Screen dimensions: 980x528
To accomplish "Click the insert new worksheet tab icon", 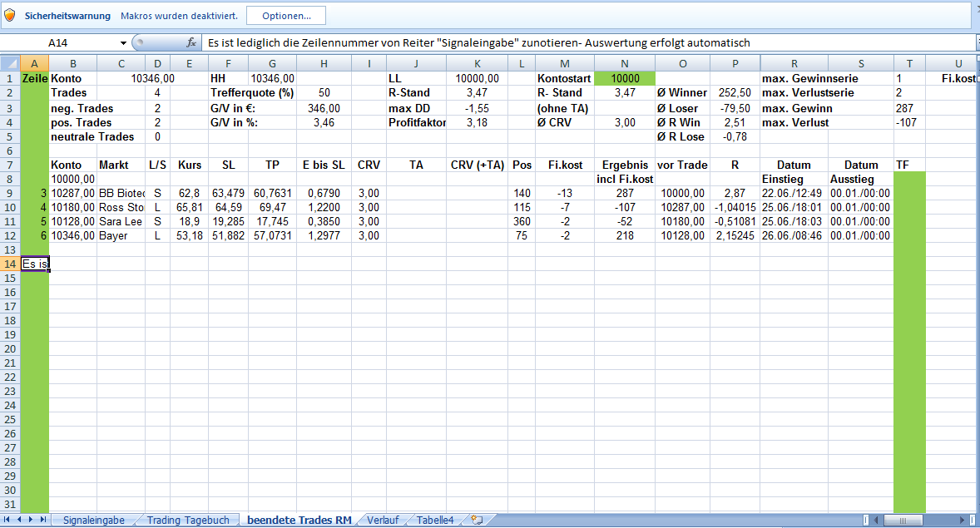I will click(477, 520).
